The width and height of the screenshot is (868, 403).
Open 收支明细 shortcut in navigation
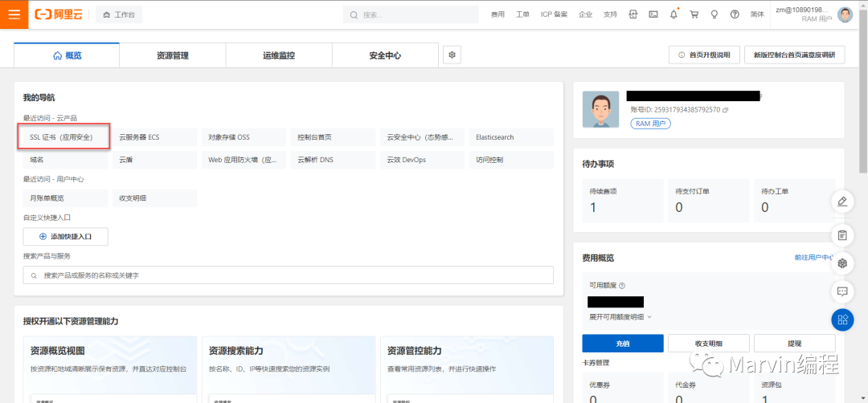pyautogui.click(x=154, y=198)
